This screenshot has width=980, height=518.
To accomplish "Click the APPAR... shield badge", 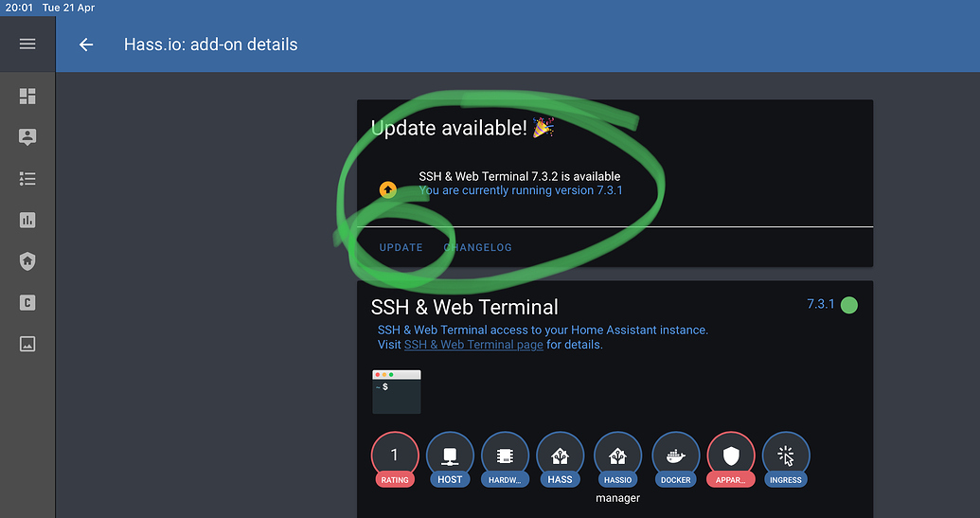I will (731, 460).
